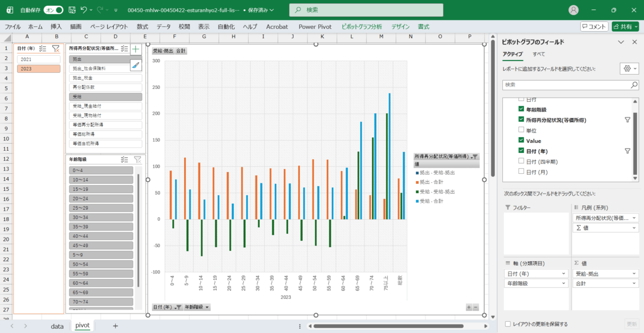
Task: Switch to the data sheet tab
Action: point(57,325)
